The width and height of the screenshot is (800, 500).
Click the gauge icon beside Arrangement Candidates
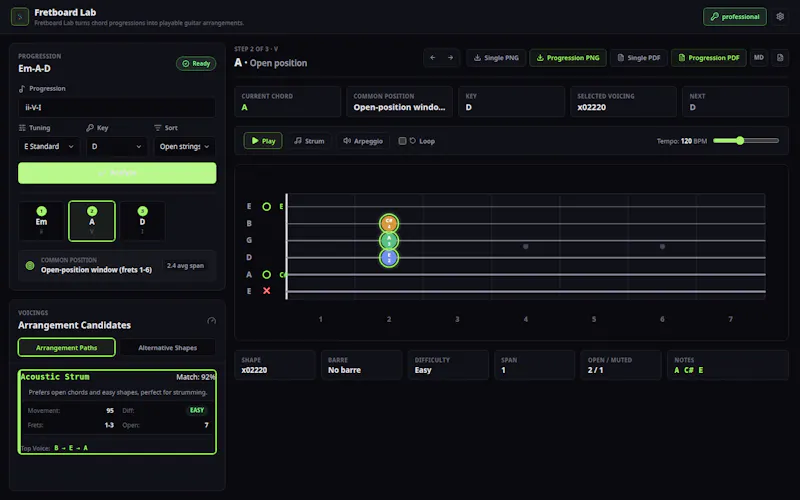click(x=211, y=321)
